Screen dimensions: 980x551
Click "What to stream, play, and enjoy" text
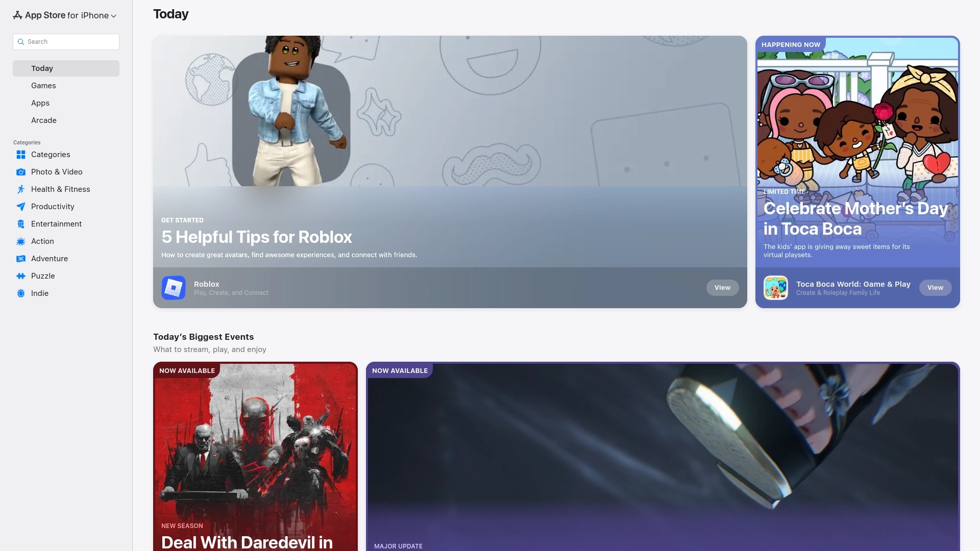point(210,349)
